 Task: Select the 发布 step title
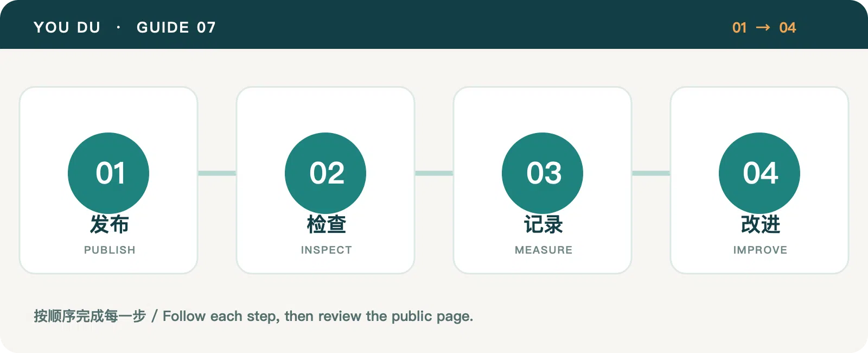[109, 224]
